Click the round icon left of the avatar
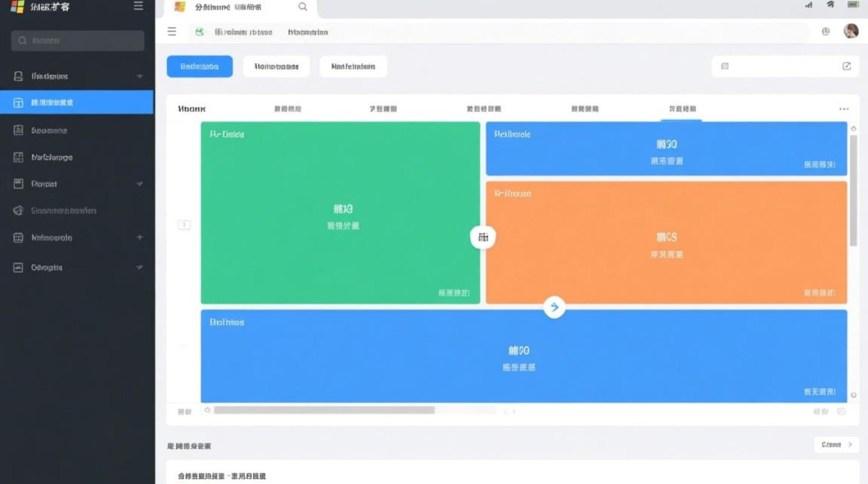The width and height of the screenshot is (868, 484). (825, 32)
